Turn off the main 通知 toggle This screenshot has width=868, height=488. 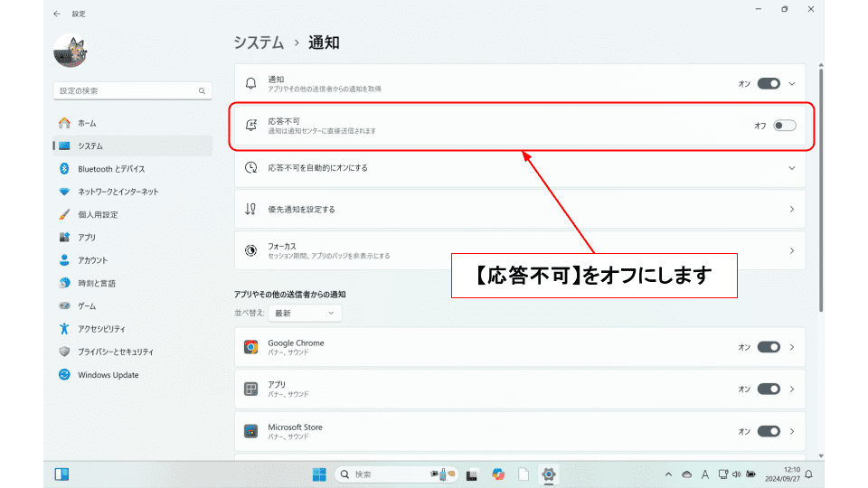(769, 83)
